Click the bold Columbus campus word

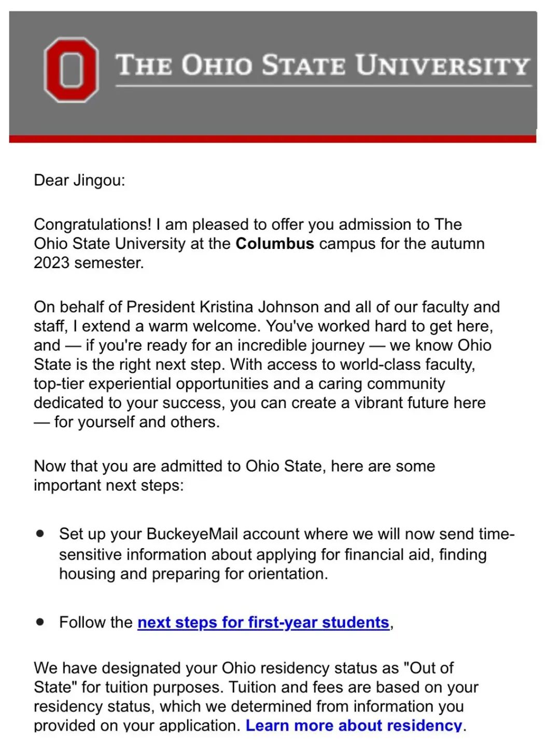pyautogui.click(x=275, y=243)
